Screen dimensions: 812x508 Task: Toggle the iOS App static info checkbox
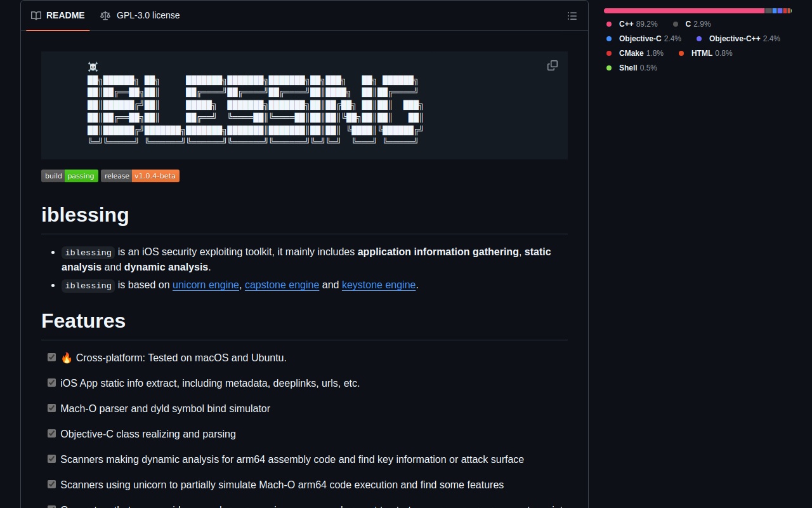point(52,383)
